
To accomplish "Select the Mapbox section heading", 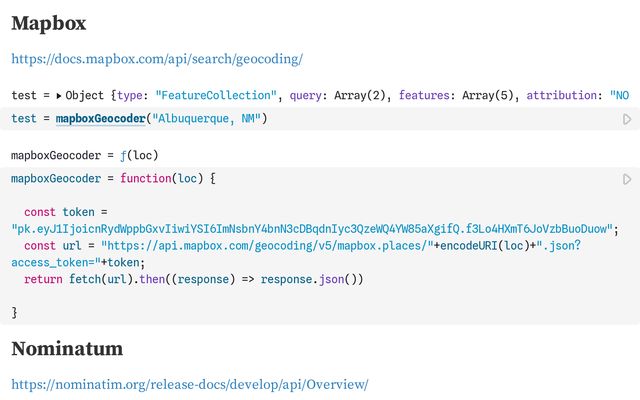I will point(49,23).
